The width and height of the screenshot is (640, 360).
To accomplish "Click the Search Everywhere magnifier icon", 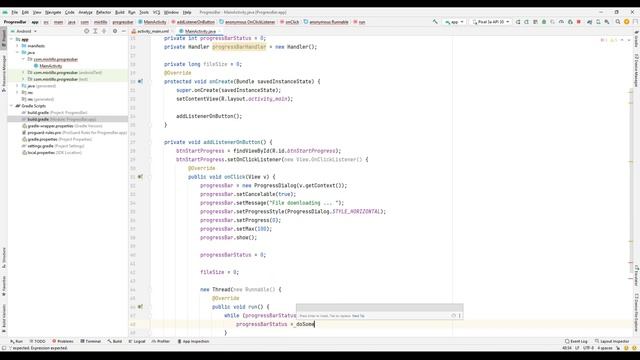I will (x=618, y=22).
